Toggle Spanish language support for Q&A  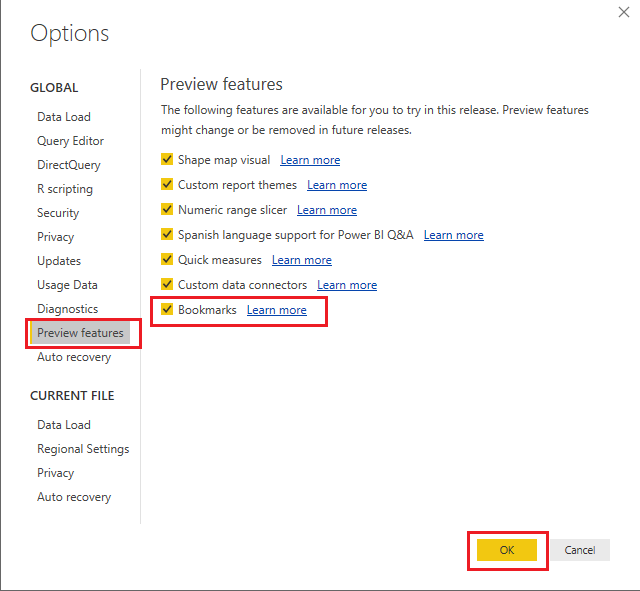(x=168, y=235)
